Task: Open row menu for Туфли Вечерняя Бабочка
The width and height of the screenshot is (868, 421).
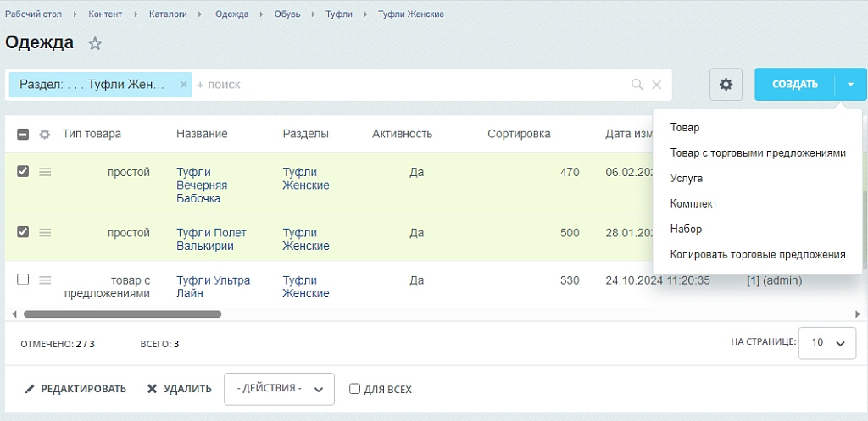Action: (45, 172)
